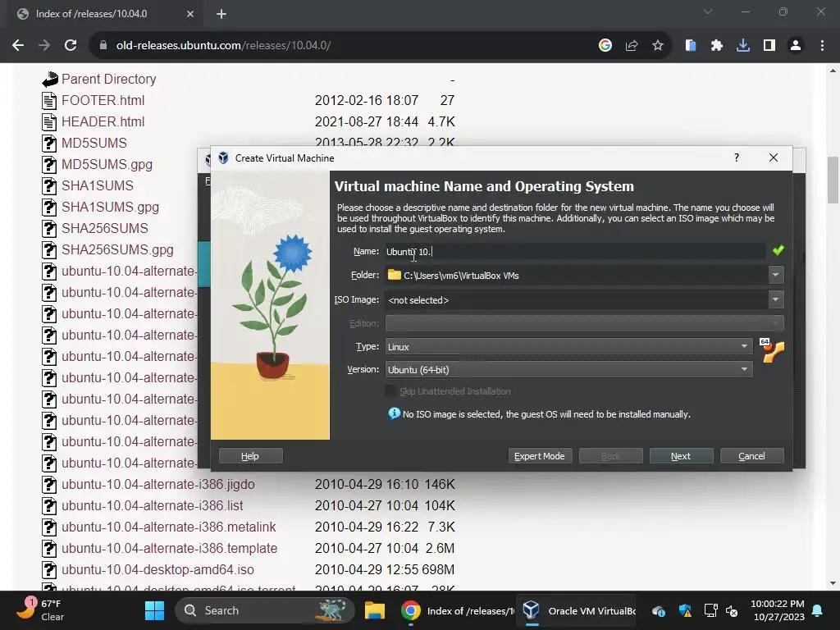Cancel the Create Virtual Machine dialog
The image size is (840, 630).
(x=751, y=456)
